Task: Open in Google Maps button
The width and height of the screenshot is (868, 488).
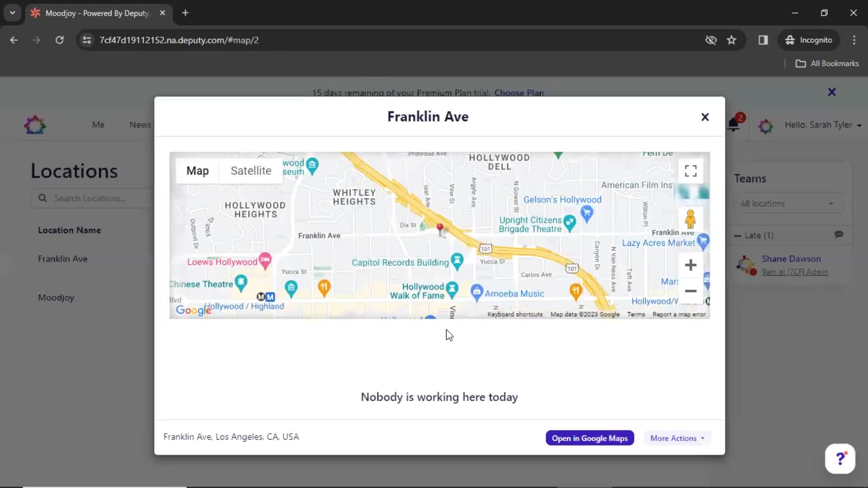Action: click(590, 438)
